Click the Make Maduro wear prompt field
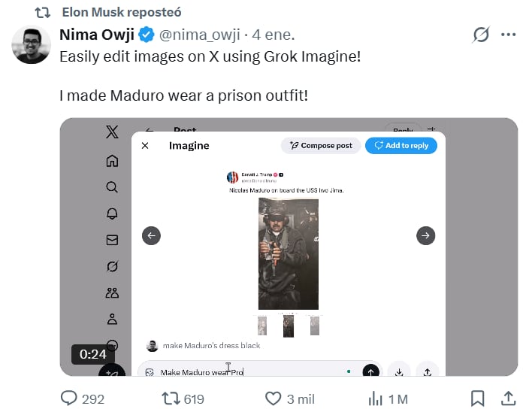532x409 pixels. point(248,371)
